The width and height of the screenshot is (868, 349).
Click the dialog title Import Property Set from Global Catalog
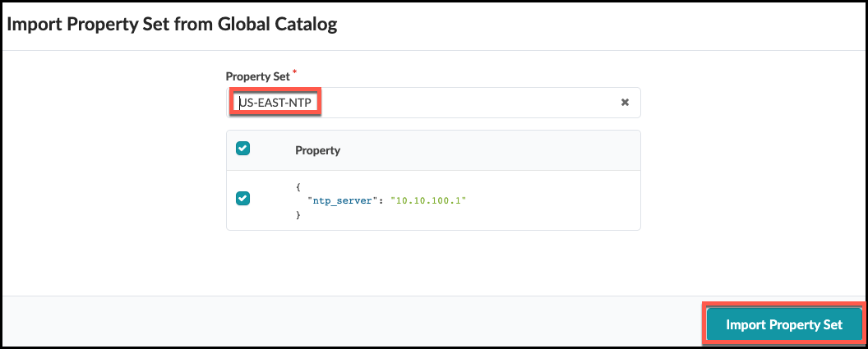pyautogui.click(x=172, y=25)
